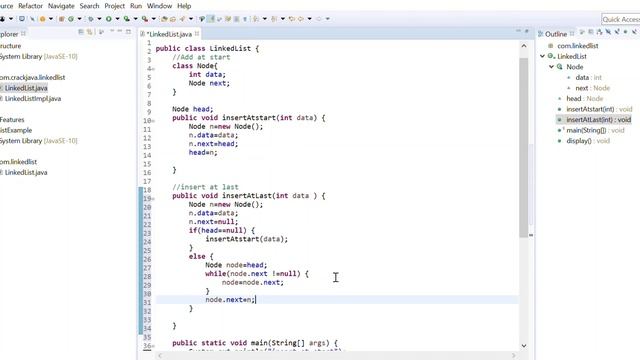Image resolution: width=640 pixels, height=360 pixels.
Task: Toggle the highlighted editor mode button in toolbar
Action: [211, 19]
